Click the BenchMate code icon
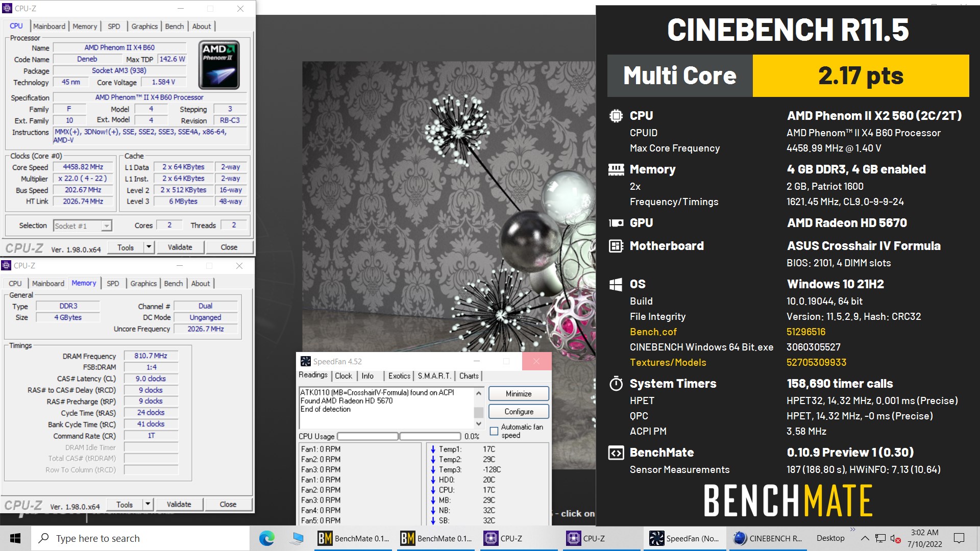Image resolution: width=980 pixels, height=551 pixels. click(x=616, y=453)
